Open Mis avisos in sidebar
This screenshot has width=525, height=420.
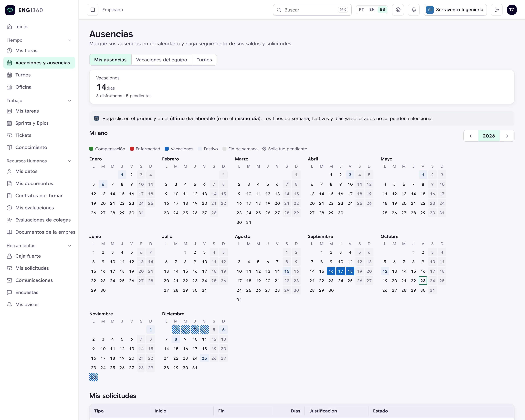pos(39,305)
